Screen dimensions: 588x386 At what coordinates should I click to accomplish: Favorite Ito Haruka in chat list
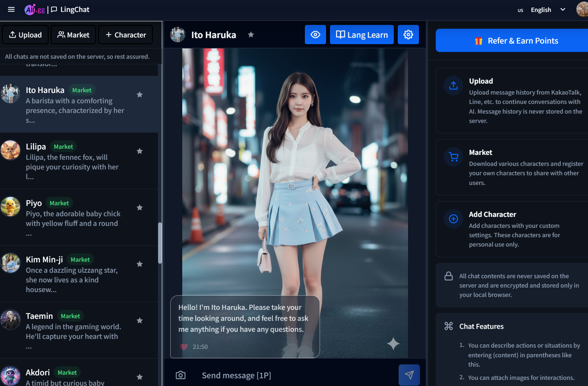click(x=140, y=95)
